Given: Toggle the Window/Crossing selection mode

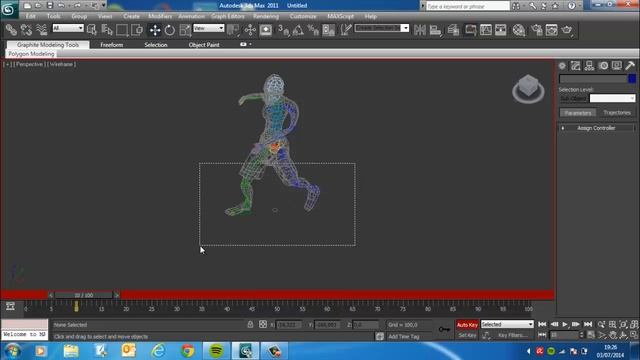Looking at the screenshot, I should tap(137, 30).
